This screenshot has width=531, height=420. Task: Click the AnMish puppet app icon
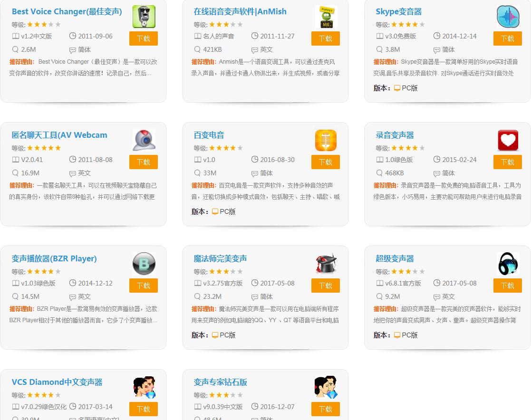326,17
